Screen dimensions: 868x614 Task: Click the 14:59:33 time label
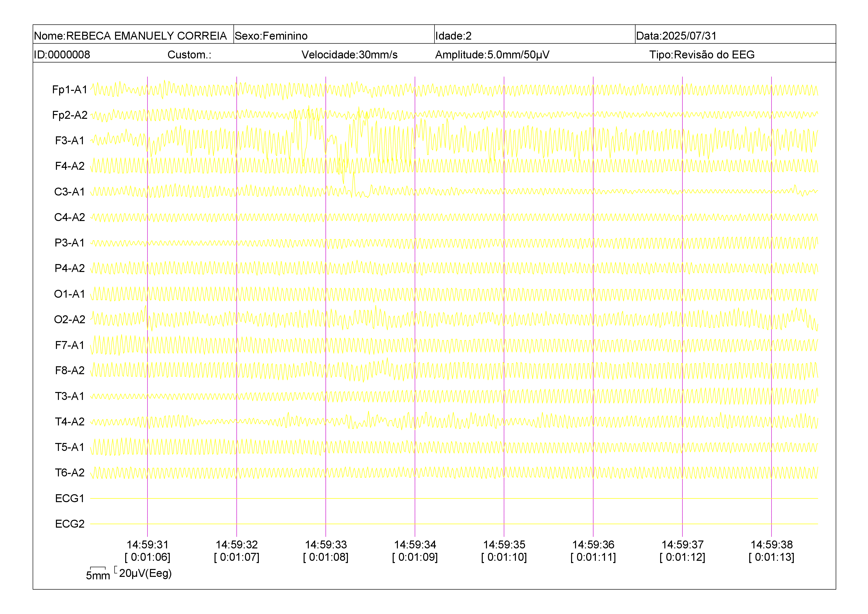pyautogui.click(x=326, y=545)
